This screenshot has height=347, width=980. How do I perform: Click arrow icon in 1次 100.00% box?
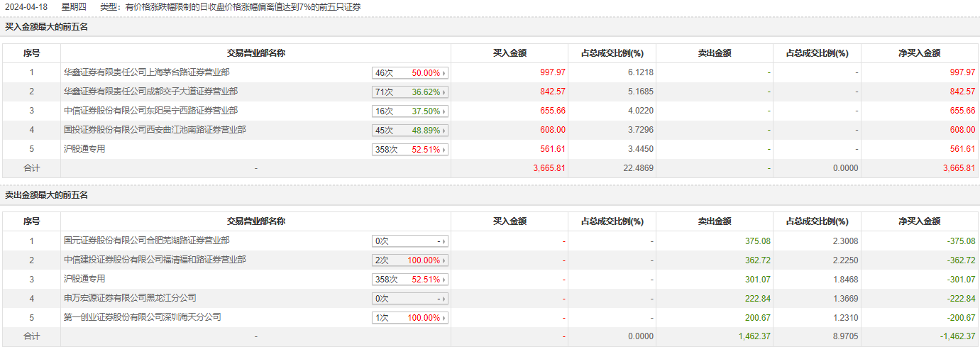tap(444, 318)
